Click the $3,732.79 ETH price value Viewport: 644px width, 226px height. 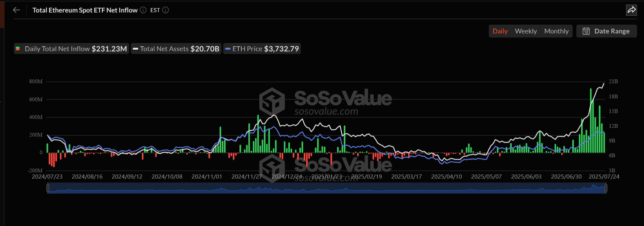281,49
